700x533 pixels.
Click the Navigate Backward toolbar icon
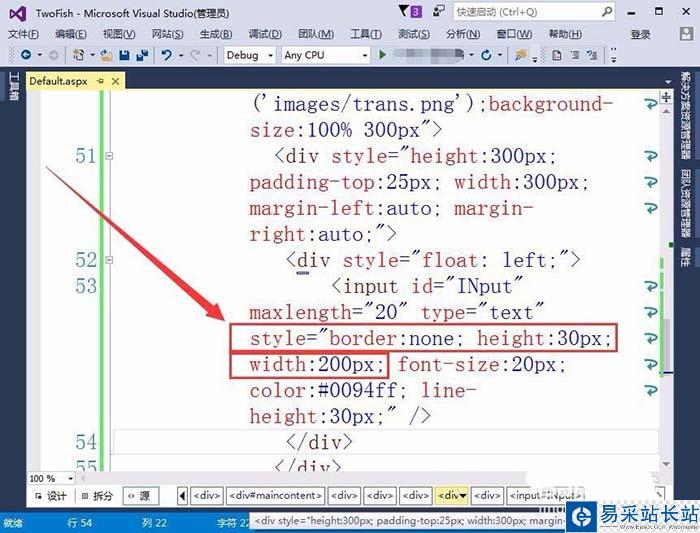click(26, 55)
